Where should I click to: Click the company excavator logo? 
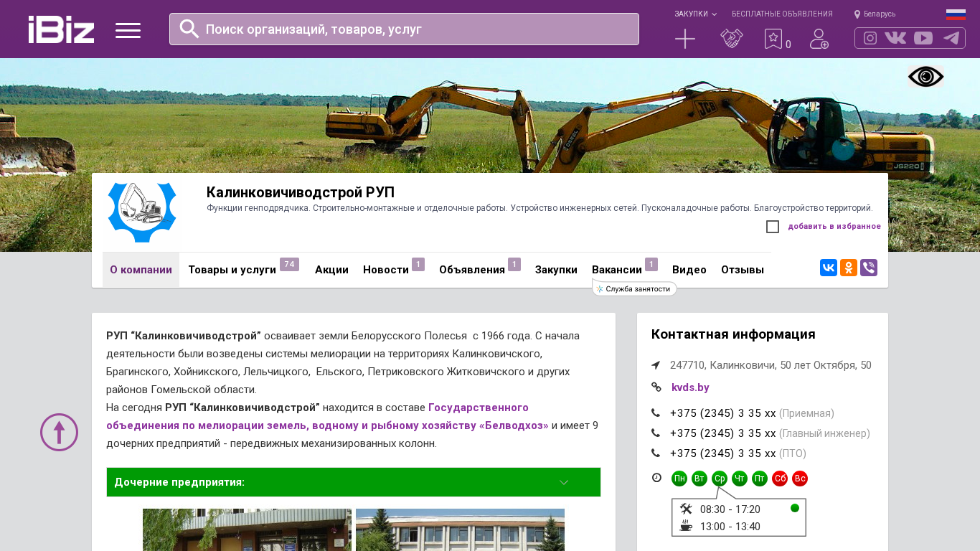tap(142, 212)
